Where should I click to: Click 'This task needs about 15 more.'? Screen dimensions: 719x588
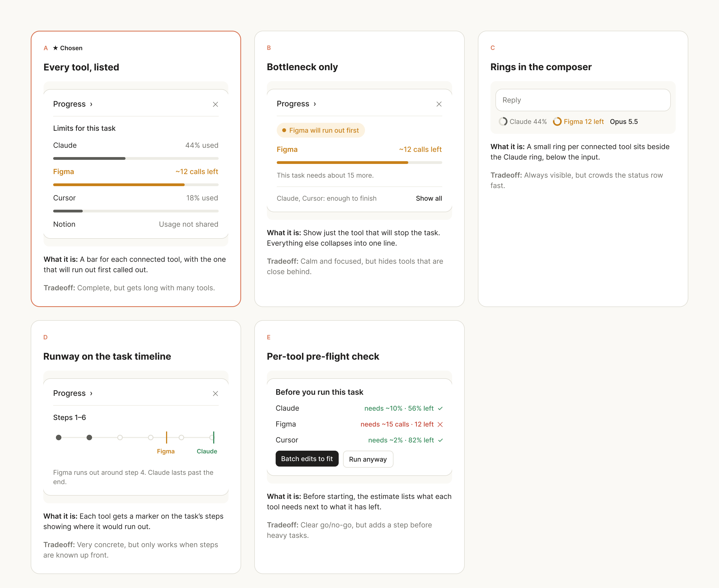pyautogui.click(x=325, y=175)
